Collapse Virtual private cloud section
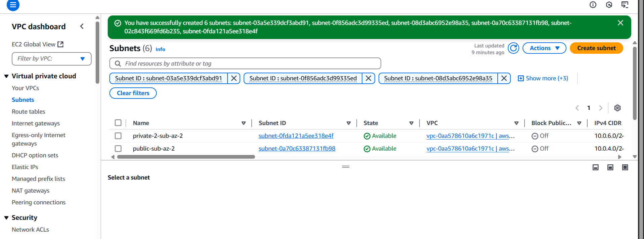644x239 pixels. pos(6,76)
